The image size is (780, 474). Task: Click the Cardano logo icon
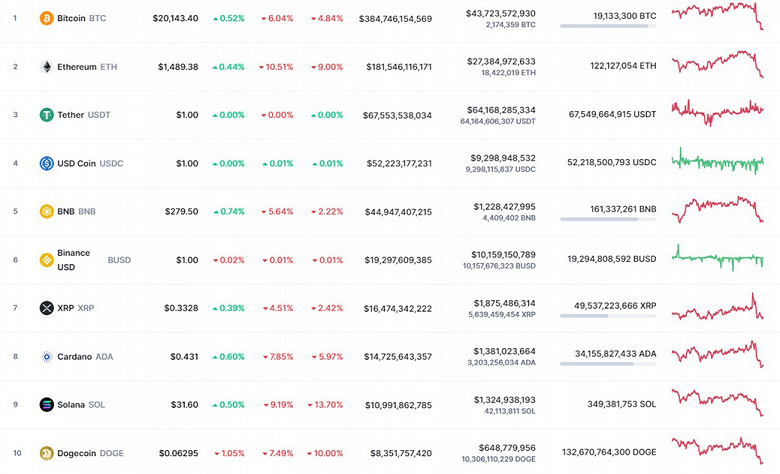tap(46, 356)
